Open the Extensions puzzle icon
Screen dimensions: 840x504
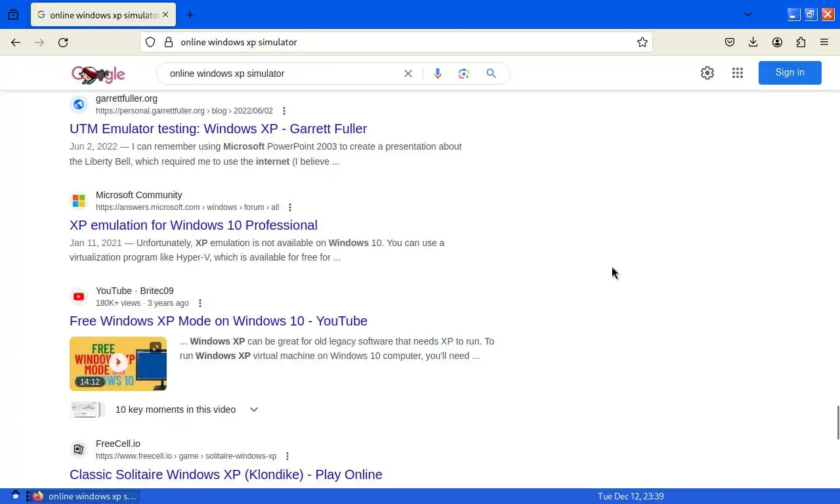pos(801,42)
